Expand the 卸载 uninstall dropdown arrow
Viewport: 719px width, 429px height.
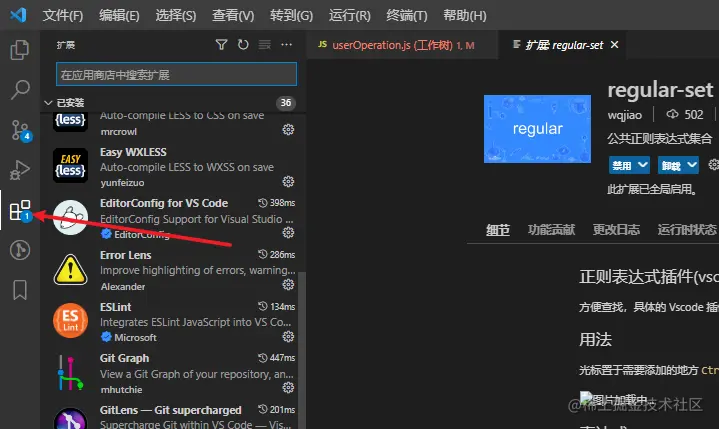(692, 165)
